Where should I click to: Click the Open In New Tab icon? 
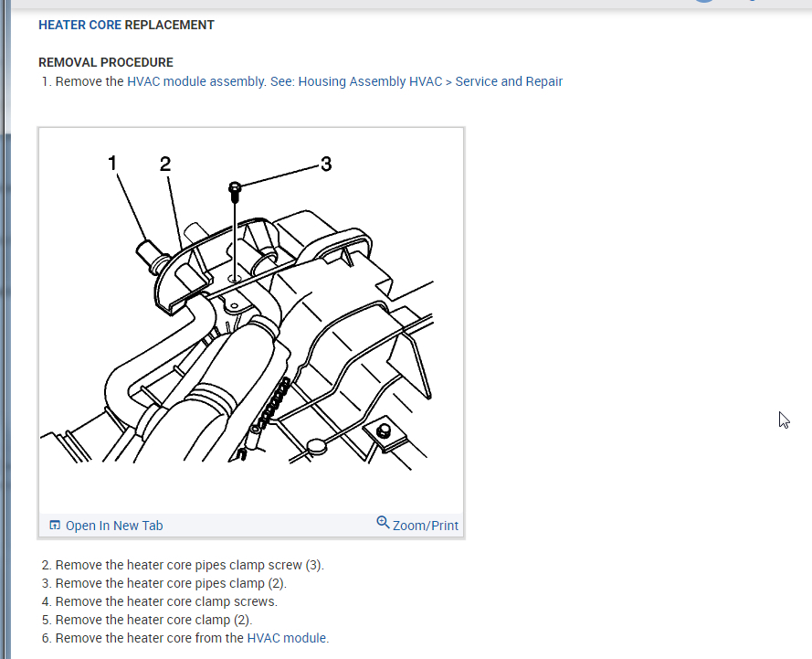[55, 526]
